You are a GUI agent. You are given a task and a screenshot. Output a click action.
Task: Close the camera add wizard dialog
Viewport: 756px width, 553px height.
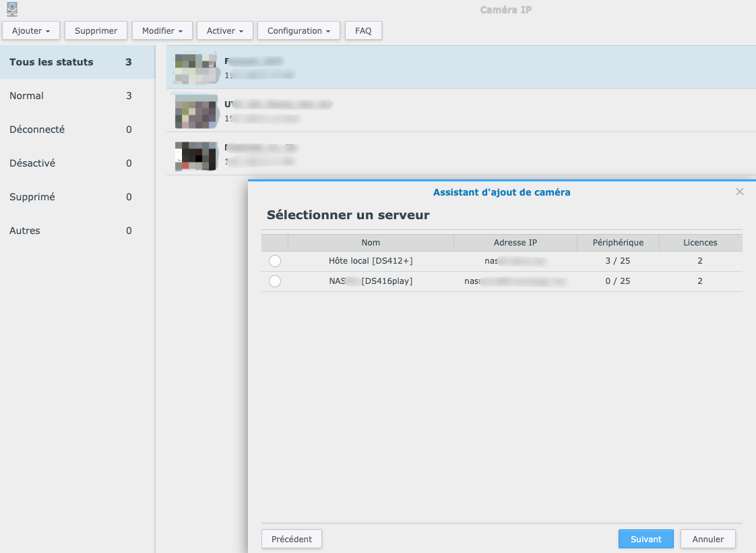(x=739, y=192)
